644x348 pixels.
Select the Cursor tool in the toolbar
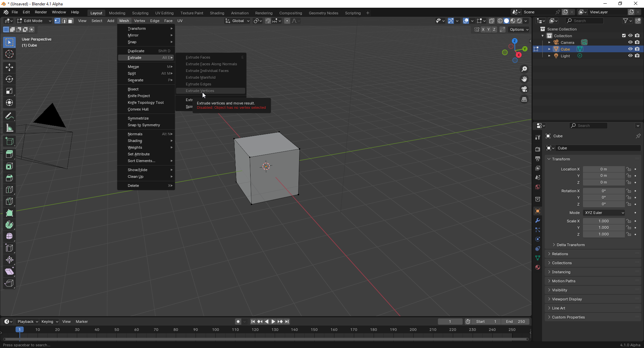[x=9, y=54]
